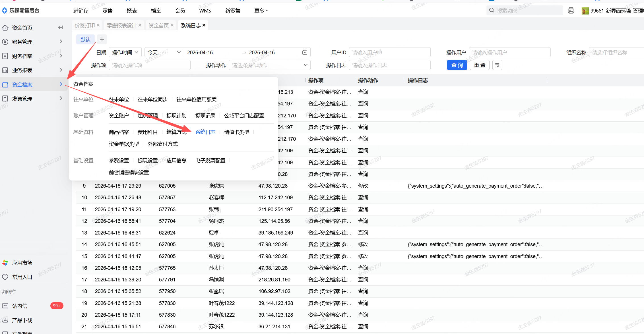
Task: Open the 操作动作 selection dropdown
Action: pyautogui.click(x=269, y=65)
